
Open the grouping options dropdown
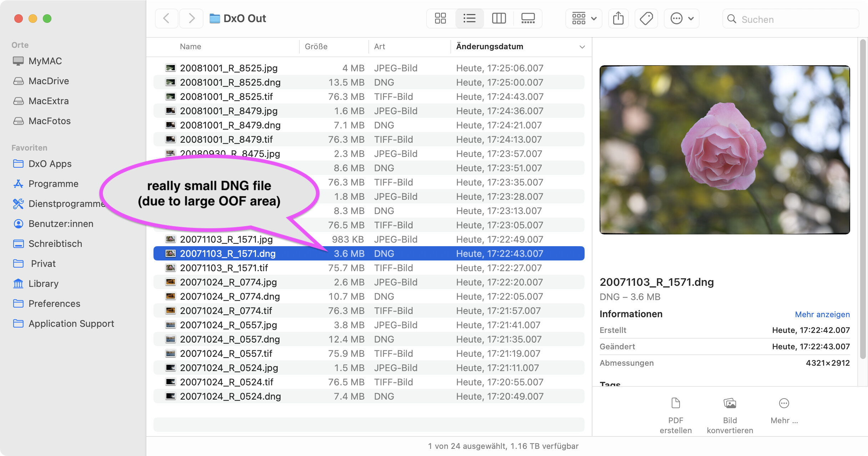584,19
